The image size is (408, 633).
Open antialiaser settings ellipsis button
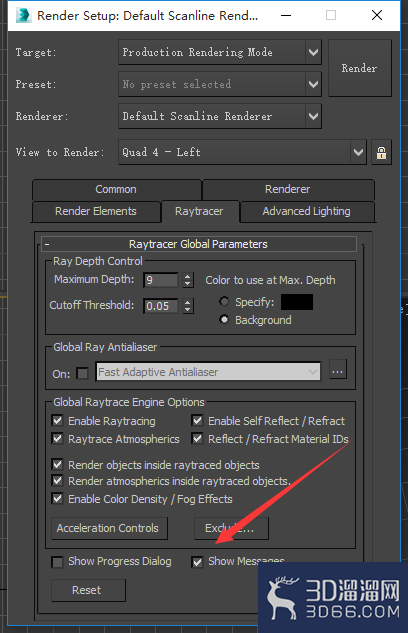(338, 369)
